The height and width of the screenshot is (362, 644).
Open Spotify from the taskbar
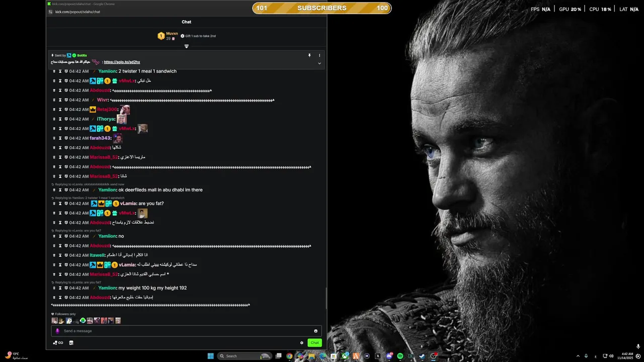click(400, 356)
